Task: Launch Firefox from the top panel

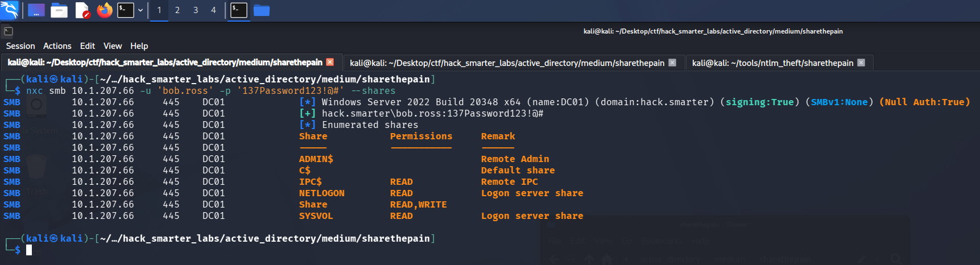Action: [105, 10]
